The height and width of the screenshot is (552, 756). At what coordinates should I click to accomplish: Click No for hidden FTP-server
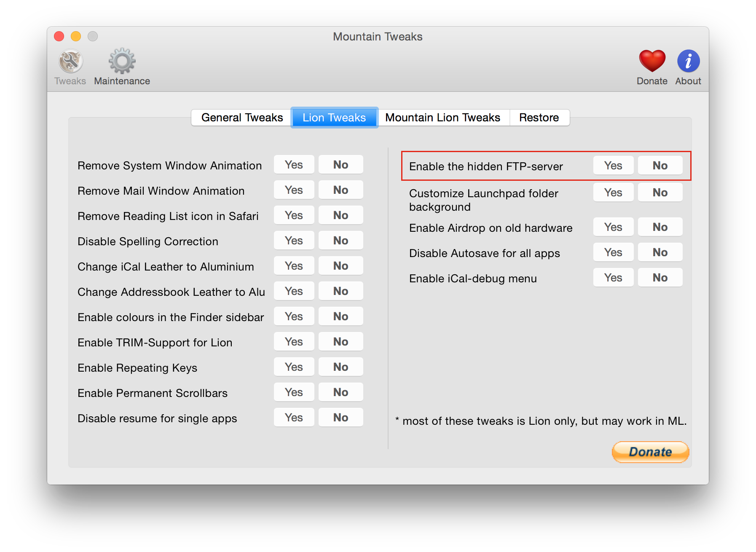point(660,166)
